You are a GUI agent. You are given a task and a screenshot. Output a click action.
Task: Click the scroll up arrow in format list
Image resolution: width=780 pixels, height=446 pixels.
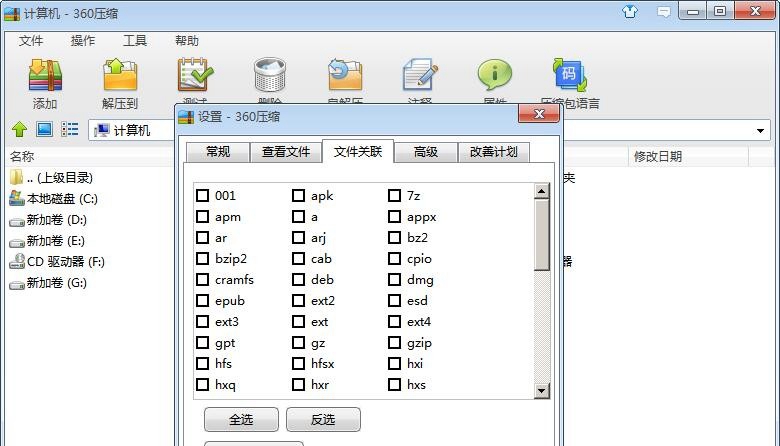542,191
